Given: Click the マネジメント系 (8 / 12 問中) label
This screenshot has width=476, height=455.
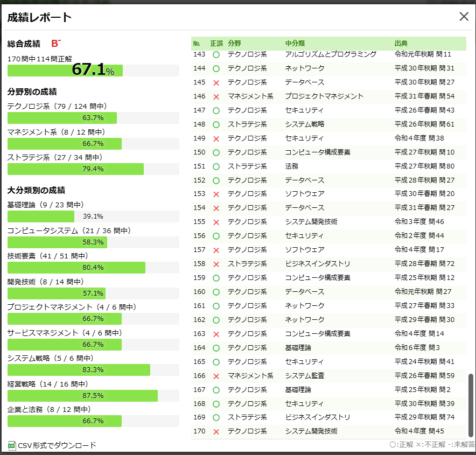Looking at the screenshot, I should pyautogui.click(x=57, y=132).
